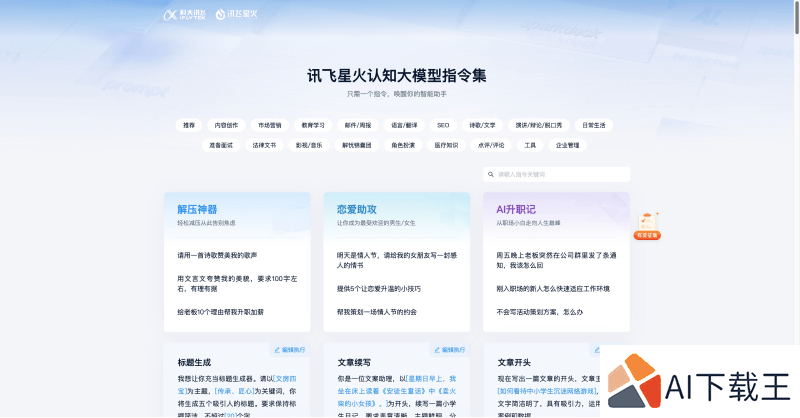The image size is (800, 418).
Task: Open the 解压神器 card title
Action: [197, 209]
